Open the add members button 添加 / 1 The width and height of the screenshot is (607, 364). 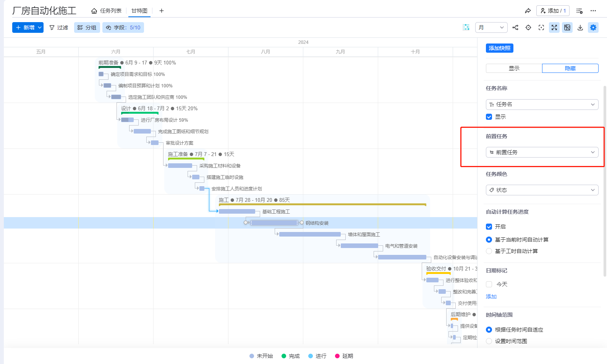(x=553, y=11)
